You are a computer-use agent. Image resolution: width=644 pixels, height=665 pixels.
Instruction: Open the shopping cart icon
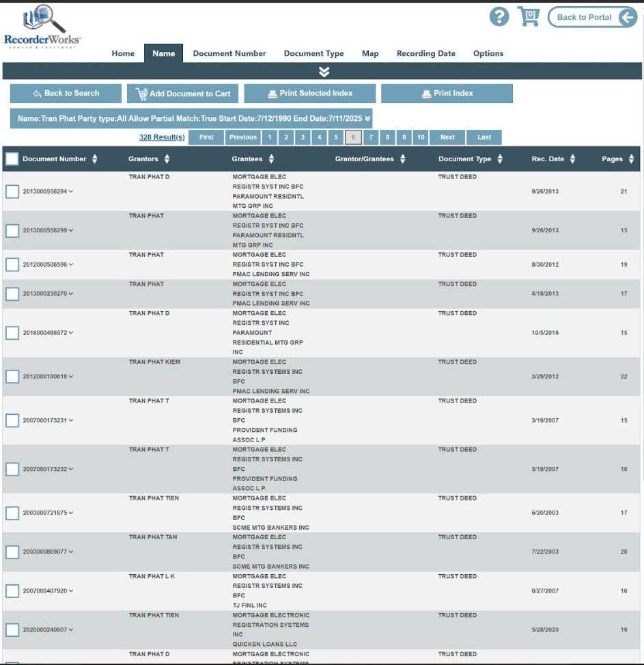(x=528, y=16)
